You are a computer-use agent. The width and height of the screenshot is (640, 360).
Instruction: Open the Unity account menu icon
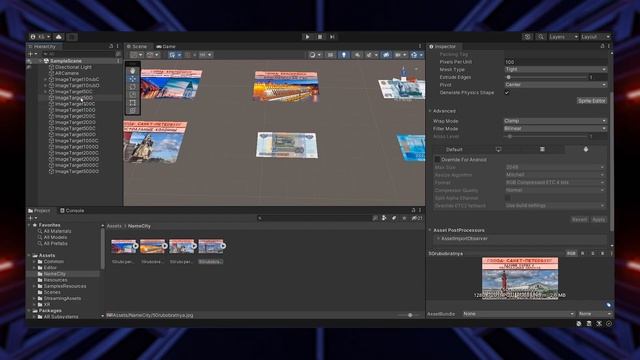pos(40,37)
